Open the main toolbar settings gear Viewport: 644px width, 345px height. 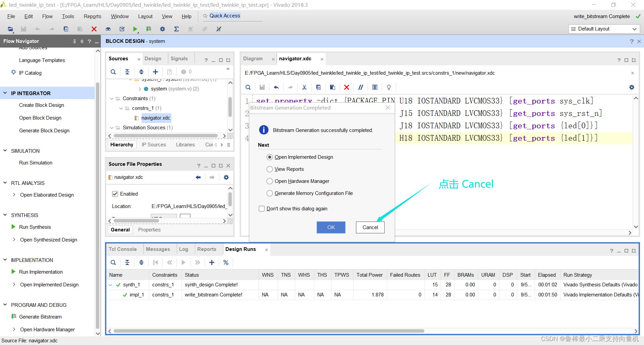[162, 29]
